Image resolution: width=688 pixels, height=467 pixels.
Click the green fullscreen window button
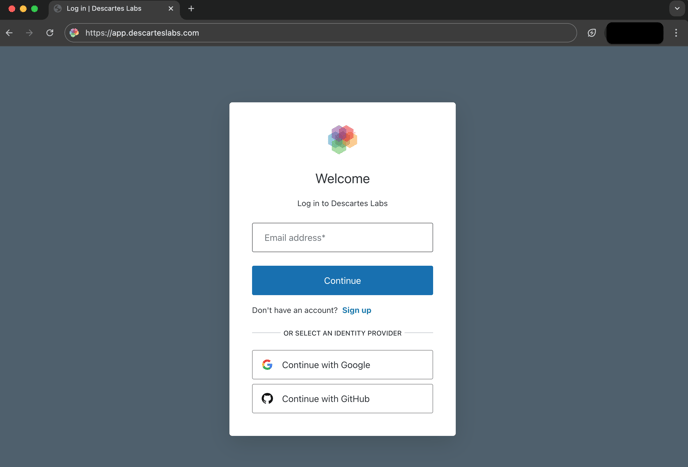pos(35,9)
